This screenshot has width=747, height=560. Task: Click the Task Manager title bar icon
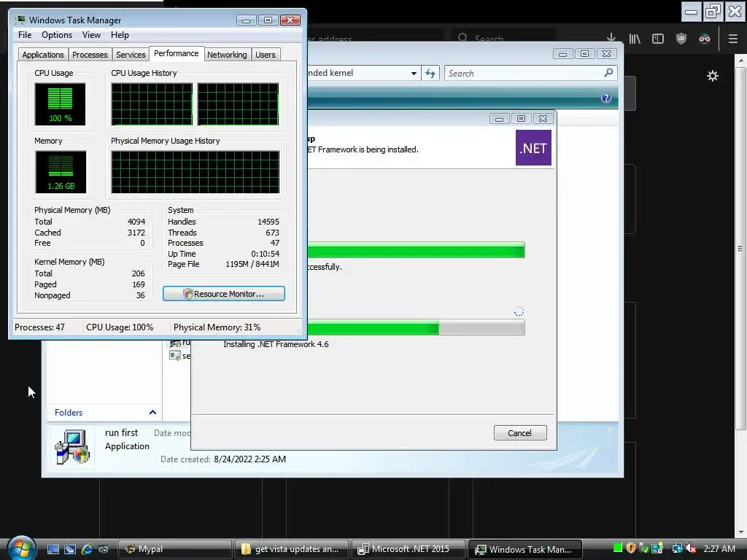tap(20, 20)
